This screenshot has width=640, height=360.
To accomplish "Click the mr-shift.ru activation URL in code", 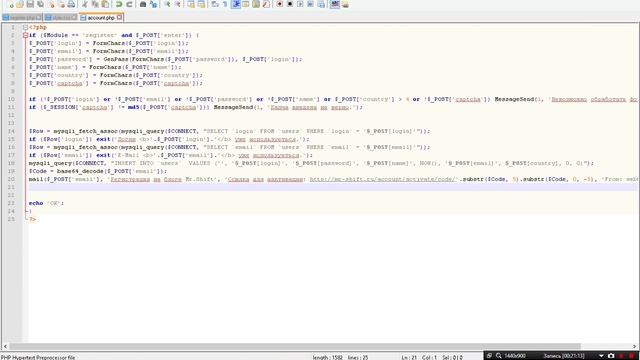I will [383, 179].
